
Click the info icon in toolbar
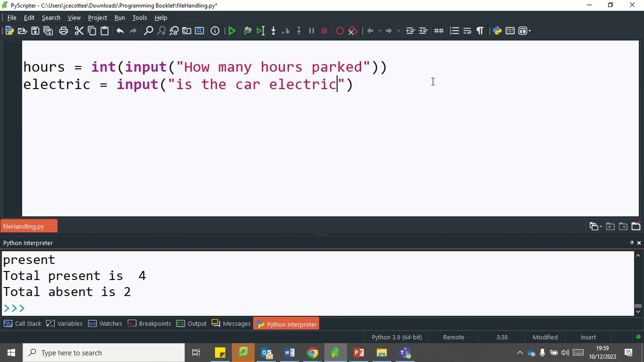tap(215, 31)
